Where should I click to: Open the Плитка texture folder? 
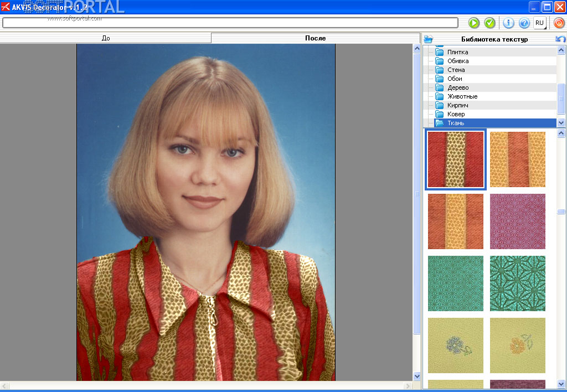tap(457, 52)
